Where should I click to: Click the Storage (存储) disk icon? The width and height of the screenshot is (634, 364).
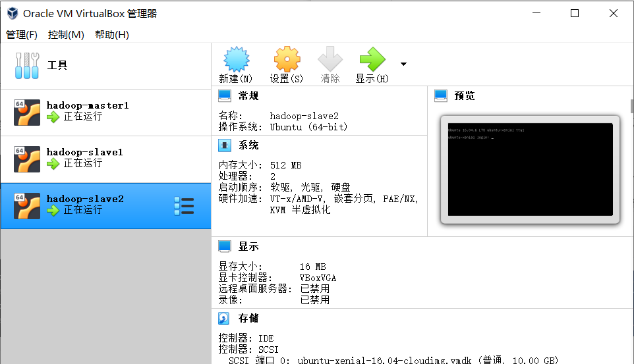[224, 319]
